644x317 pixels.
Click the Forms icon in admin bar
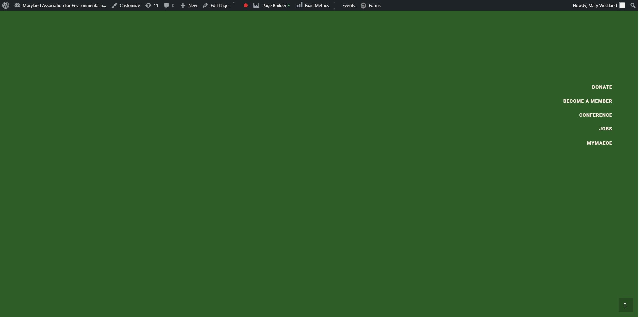tap(363, 5)
